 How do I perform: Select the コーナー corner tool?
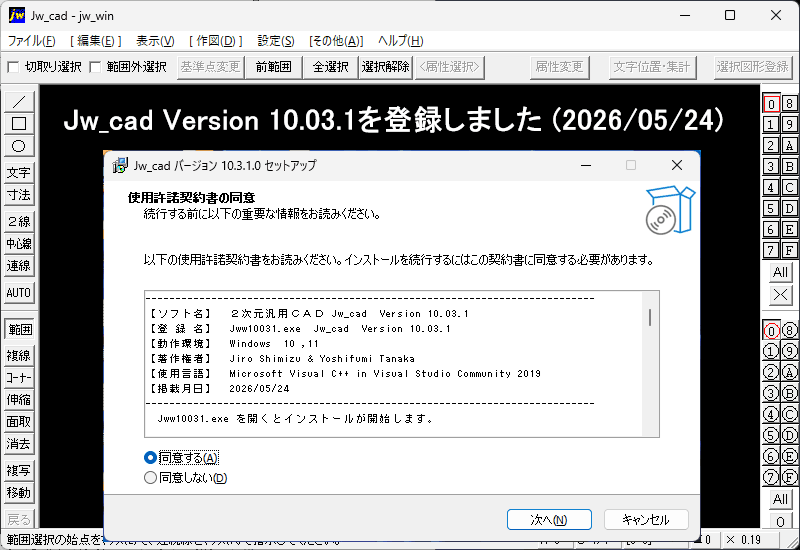coord(19,378)
